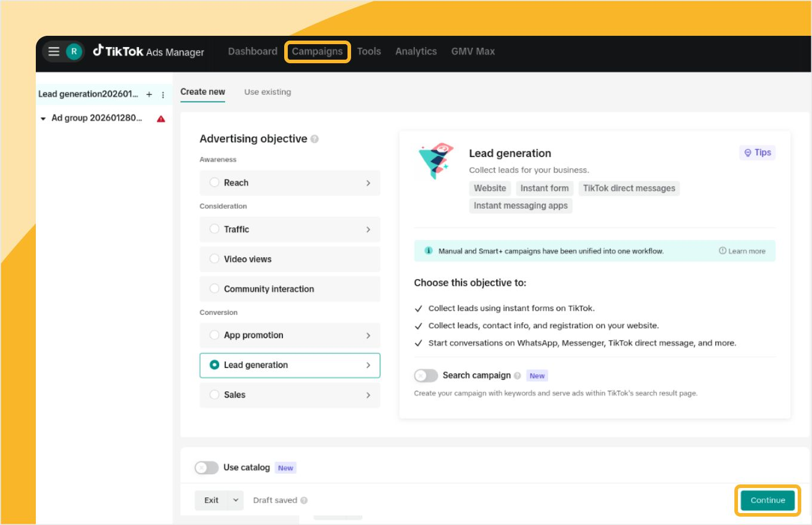Expand the Traffic objective chevron
The width and height of the screenshot is (812, 525).
pos(368,230)
